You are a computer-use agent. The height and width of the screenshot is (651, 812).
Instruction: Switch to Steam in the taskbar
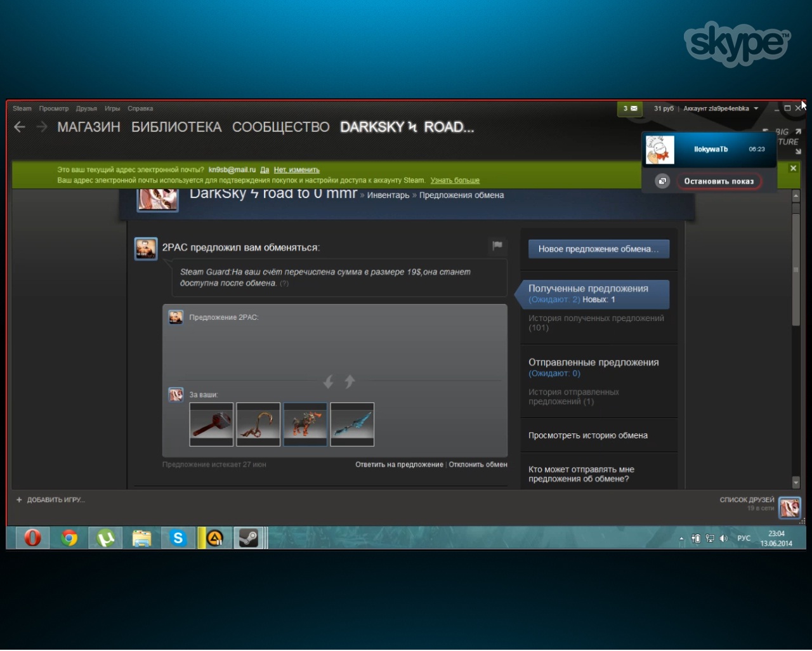coord(249,538)
